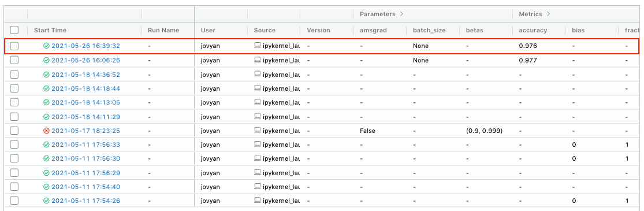Select checkbox for failed run 2021-05-17 18:23:25
Image resolution: width=644 pixels, height=211 pixels.
click(x=14, y=131)
